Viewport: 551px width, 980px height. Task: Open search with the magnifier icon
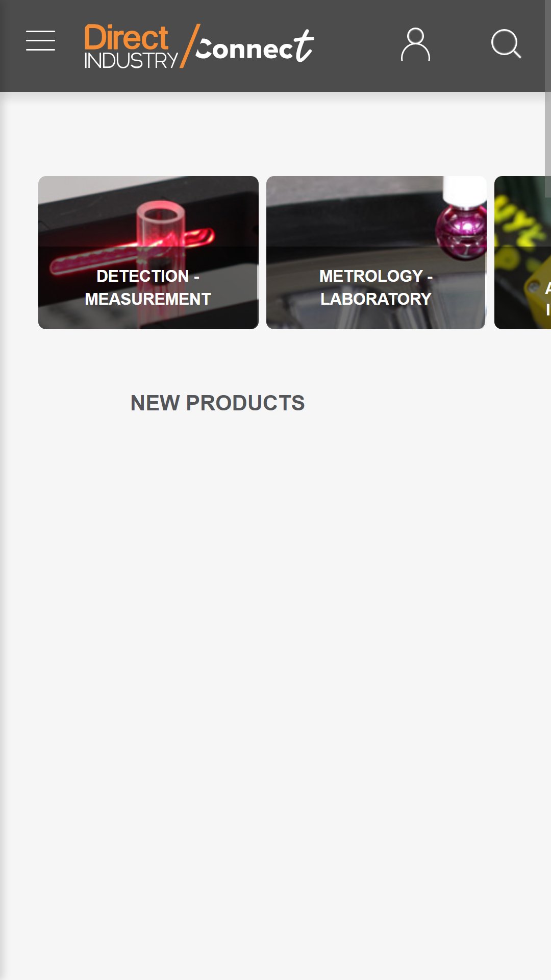point(506,44)
